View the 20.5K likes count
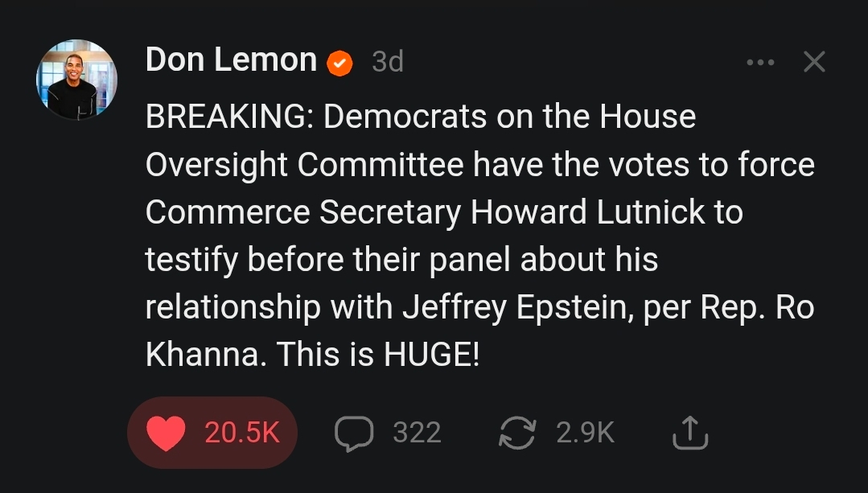This screenshot has width=868, height=493. (241, 433)
